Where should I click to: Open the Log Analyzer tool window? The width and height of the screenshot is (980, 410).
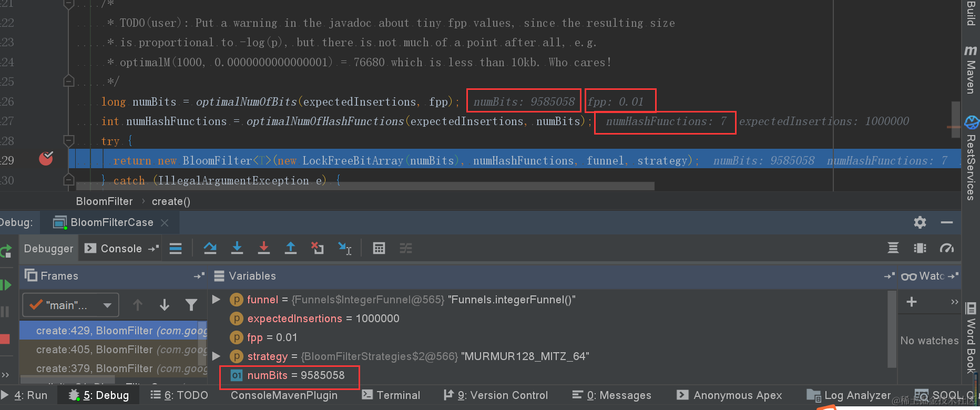(849, 395)
